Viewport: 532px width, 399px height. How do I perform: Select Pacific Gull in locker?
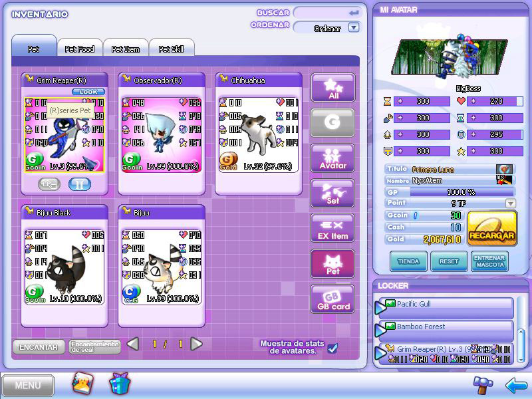[x=445, y=308]
